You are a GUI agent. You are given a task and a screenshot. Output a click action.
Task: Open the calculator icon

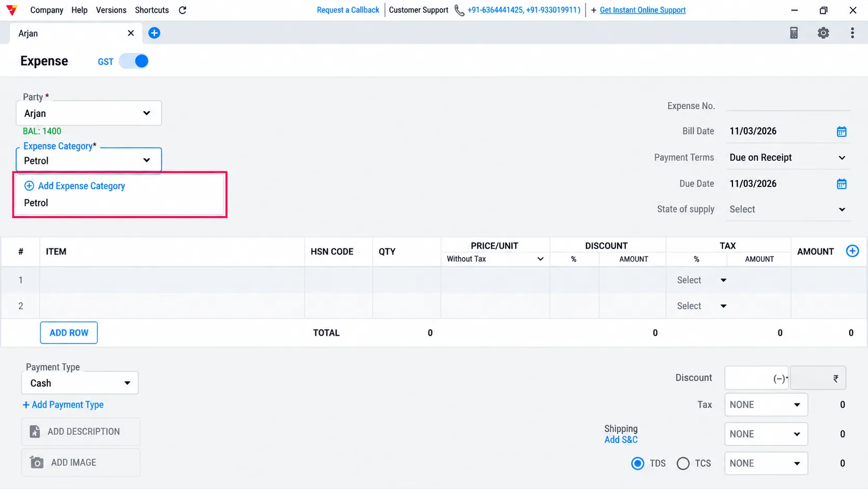(794, 33)
